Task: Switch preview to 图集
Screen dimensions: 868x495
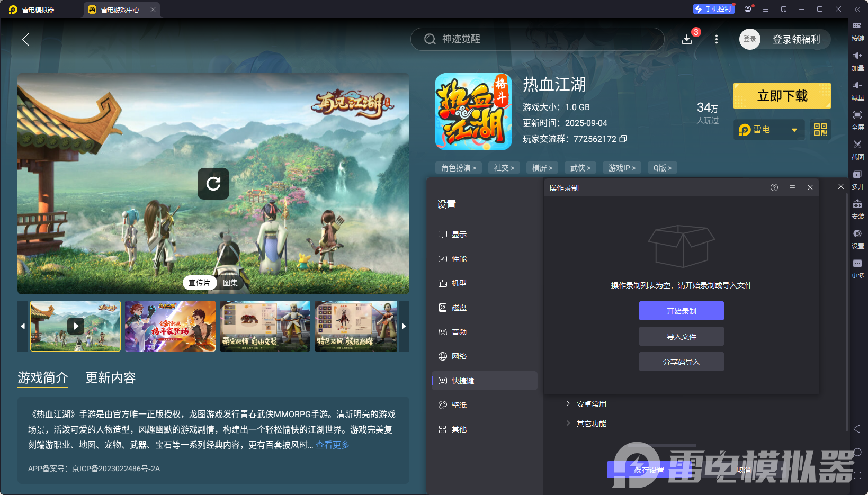Action: tap(230, 283)
